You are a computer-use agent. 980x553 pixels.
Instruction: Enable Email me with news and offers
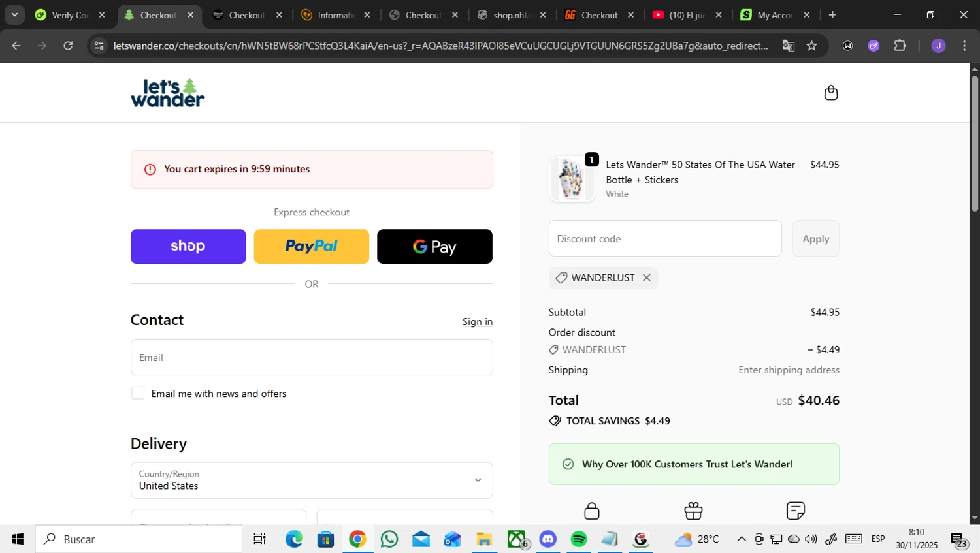pos(138,393)
